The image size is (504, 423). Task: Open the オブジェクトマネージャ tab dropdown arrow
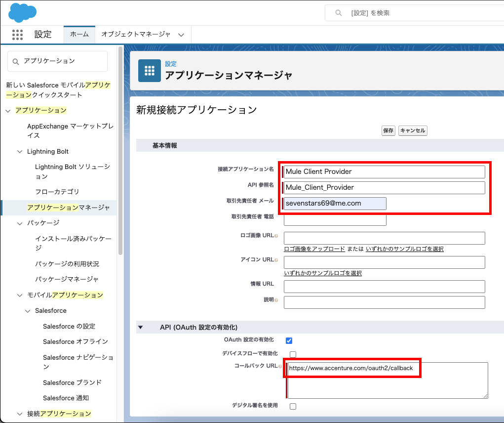click(x=181, y=35)
